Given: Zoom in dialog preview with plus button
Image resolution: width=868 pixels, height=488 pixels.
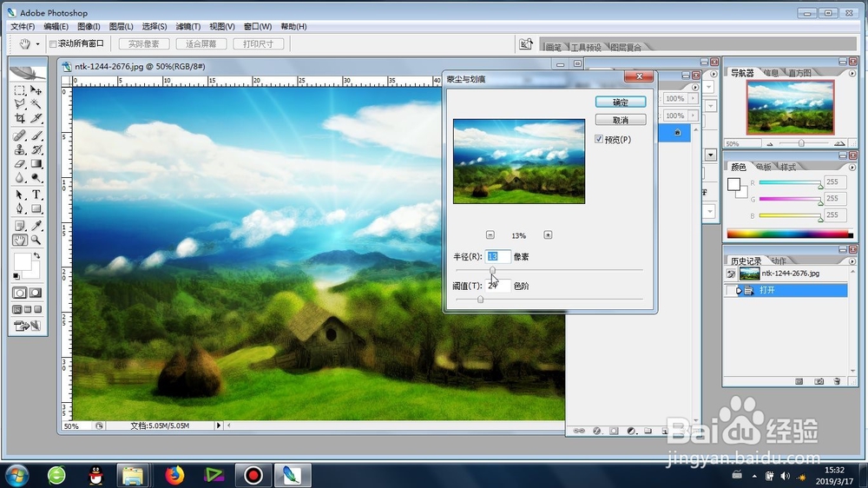Looking at the screenshot, I should [548, 234].
